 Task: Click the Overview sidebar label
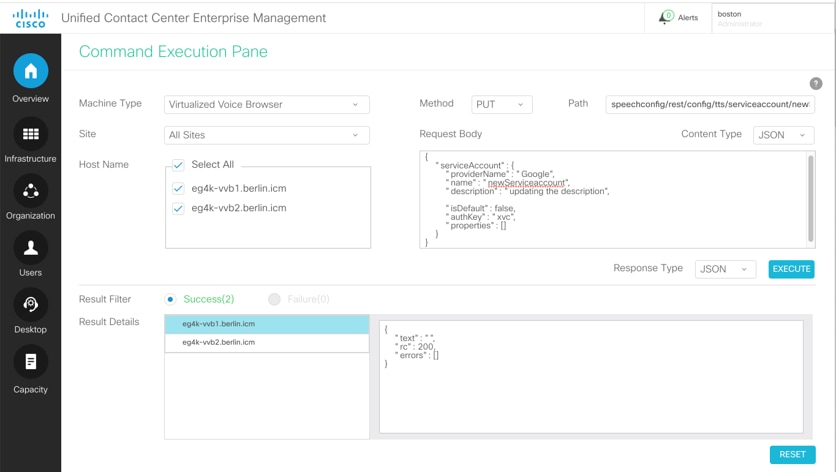(x=30, y=99)
